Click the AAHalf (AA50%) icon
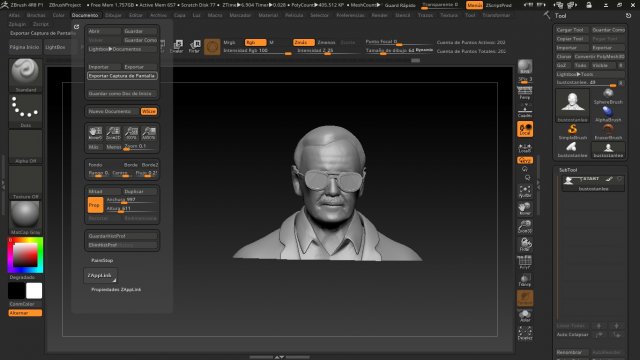Viewport: 640px width, 360px height. point(149,133)
